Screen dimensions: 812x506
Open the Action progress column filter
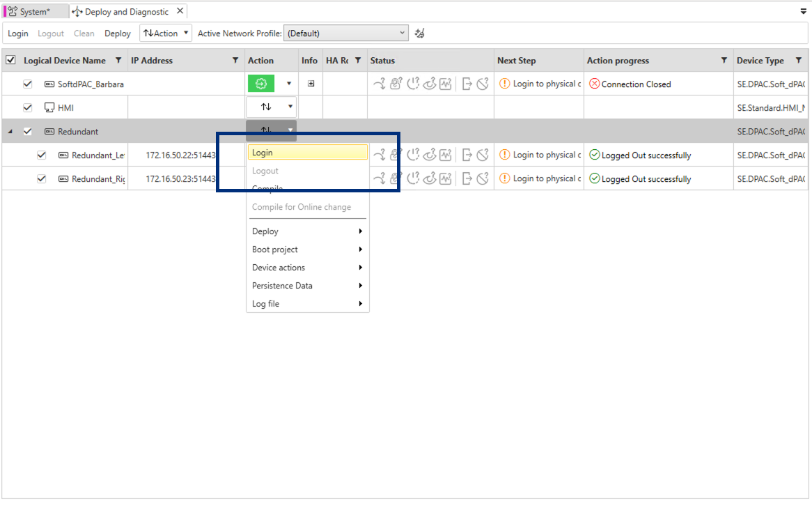[724, 60]
